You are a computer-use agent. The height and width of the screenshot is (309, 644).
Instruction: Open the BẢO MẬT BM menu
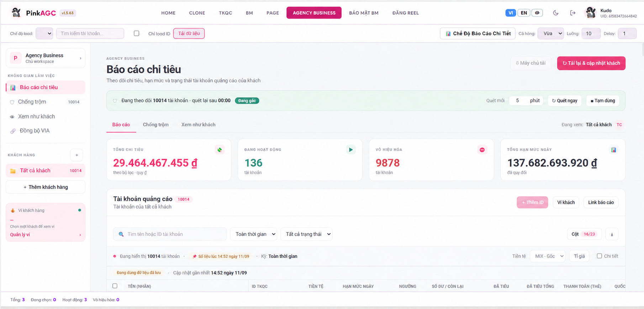click(x=364, y=13)
